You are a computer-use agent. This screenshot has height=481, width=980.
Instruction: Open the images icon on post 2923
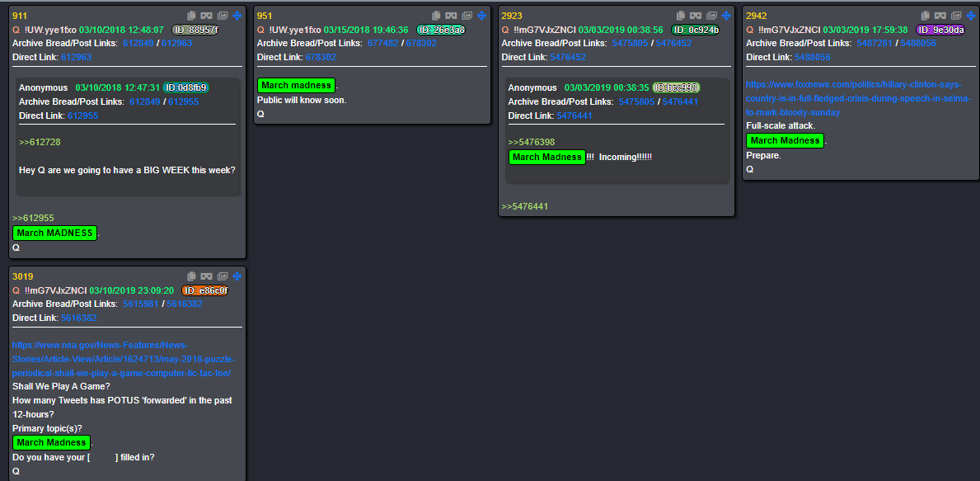(712, 16)
